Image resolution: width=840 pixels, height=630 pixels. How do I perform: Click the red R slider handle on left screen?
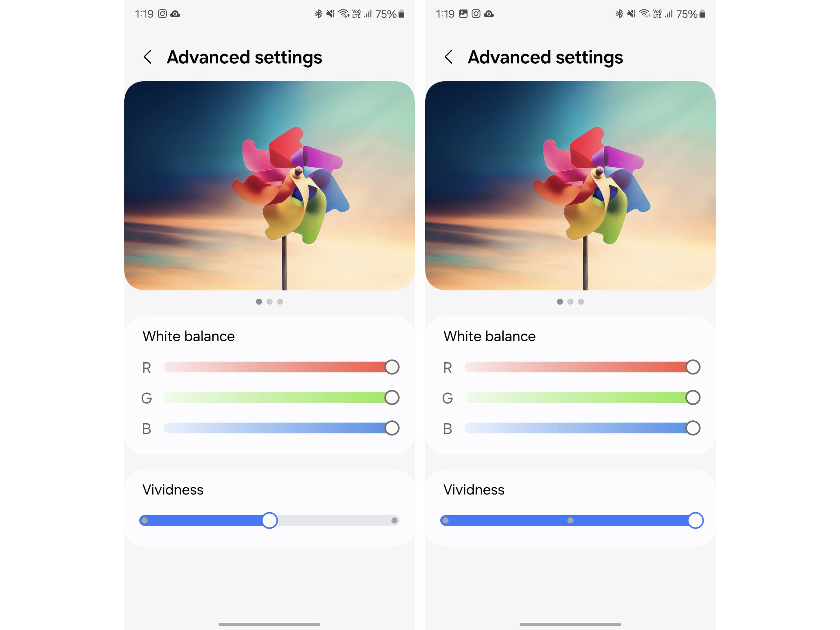click(392, 367)
